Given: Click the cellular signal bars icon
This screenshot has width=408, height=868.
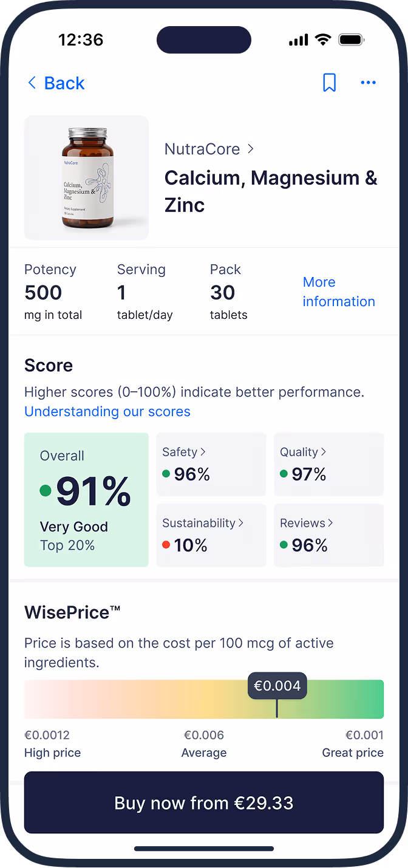Looking at the screenshot, I should 297,39.
